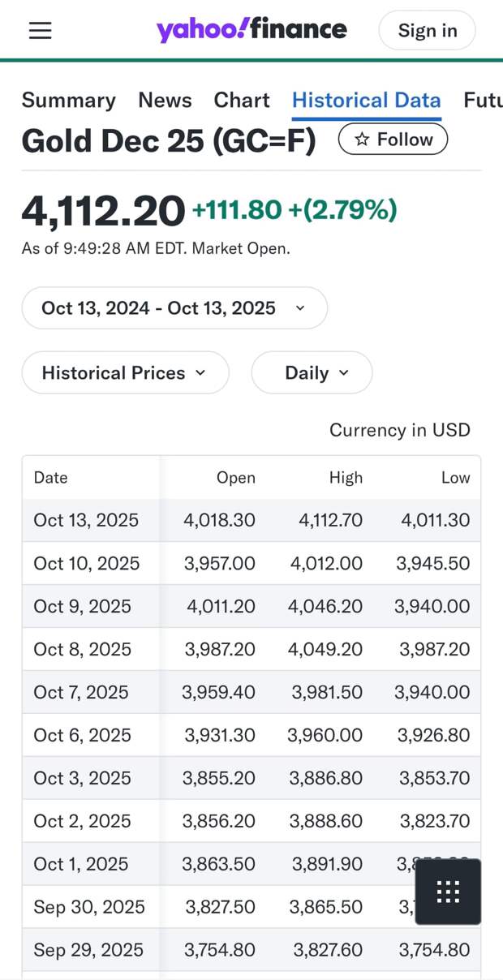Image resolution: width=503 pixels, height=980 pixels.
Task: Click the Low column header
Action: (455, 478)
